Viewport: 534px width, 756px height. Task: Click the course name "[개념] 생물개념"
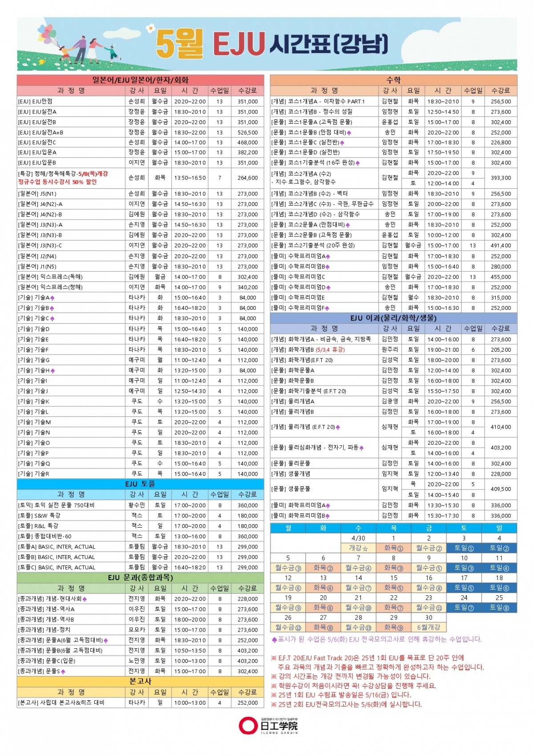pyautogui.click(x=291, y=474)
